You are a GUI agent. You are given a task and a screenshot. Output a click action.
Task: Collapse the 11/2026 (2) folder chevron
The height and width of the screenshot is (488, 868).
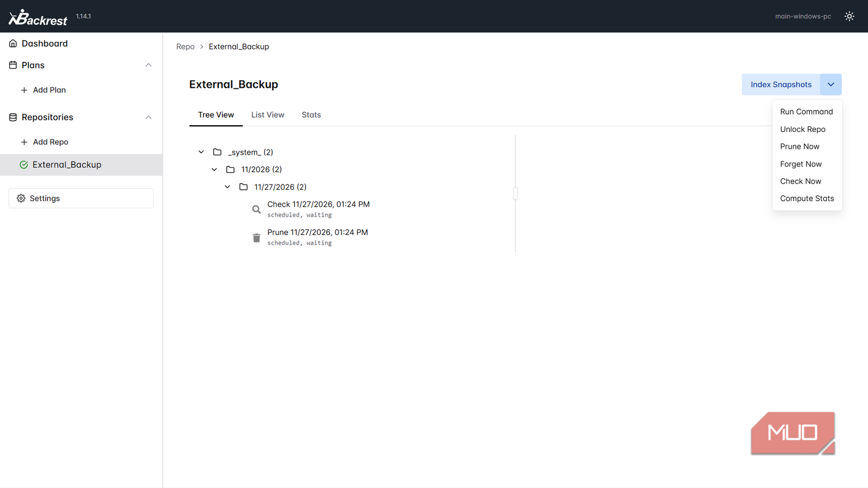[214, 169]
